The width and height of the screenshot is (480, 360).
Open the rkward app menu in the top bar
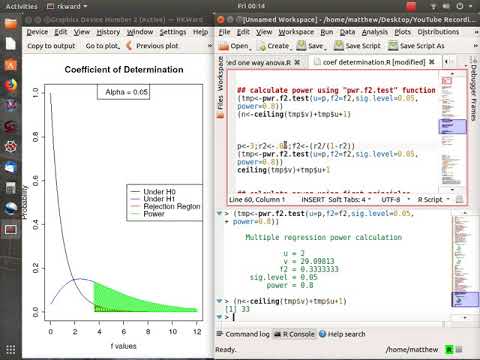(x=67, y=6)
